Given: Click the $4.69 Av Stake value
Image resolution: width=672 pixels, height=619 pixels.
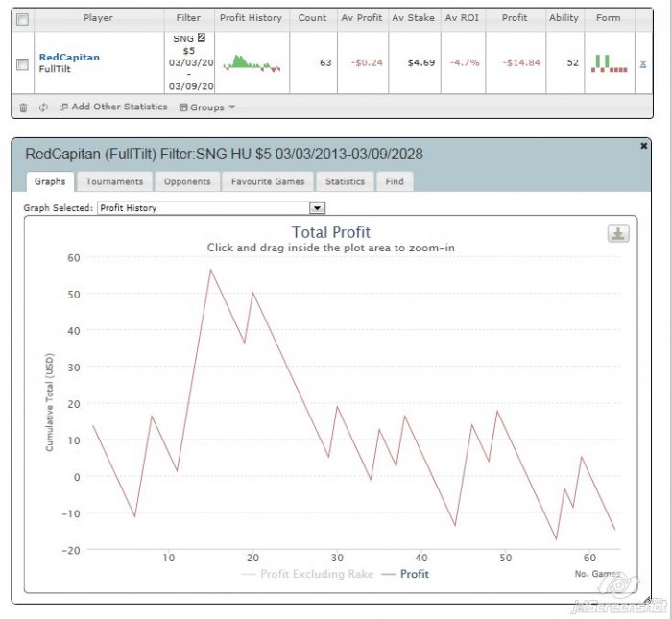Looking at the screenshot, I should pyautogui.click(x=421, y=63).
